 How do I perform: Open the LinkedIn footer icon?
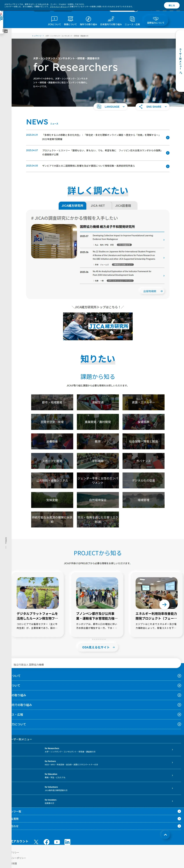coord(68,842)
